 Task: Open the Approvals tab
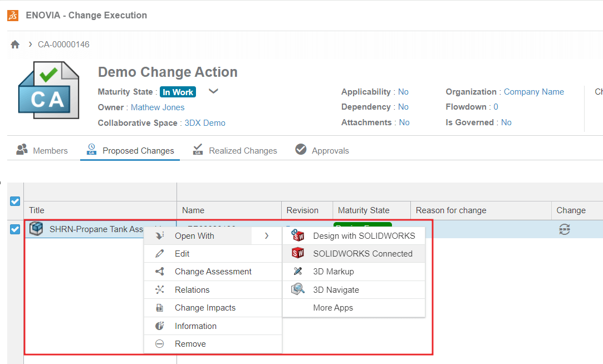[322, 150]
